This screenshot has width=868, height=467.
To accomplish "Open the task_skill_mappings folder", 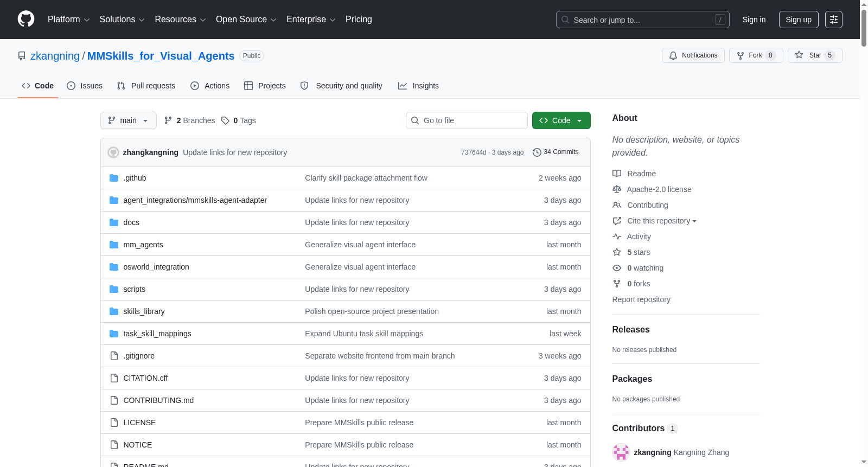I will pyautogui.click(x=157, y=334).
